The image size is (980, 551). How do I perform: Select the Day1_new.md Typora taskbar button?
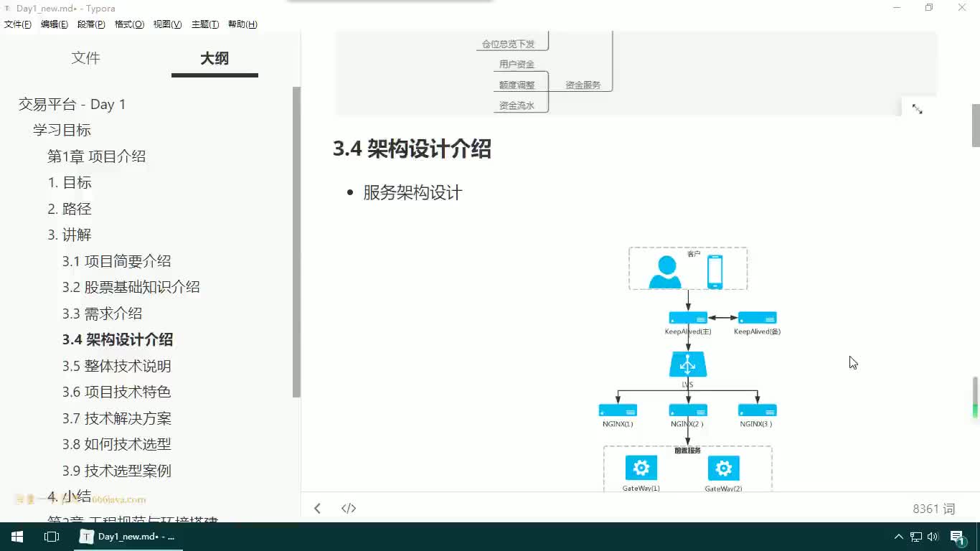[128, 537]
